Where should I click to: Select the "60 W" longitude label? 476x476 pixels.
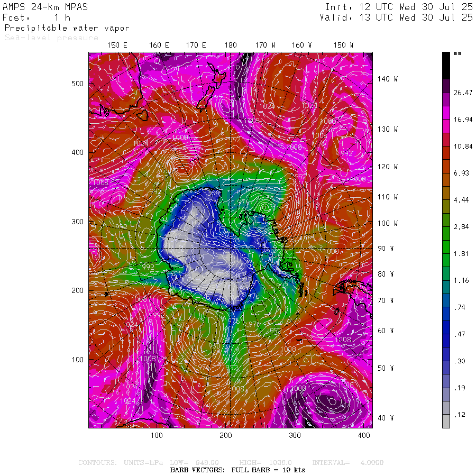point(386,331)
